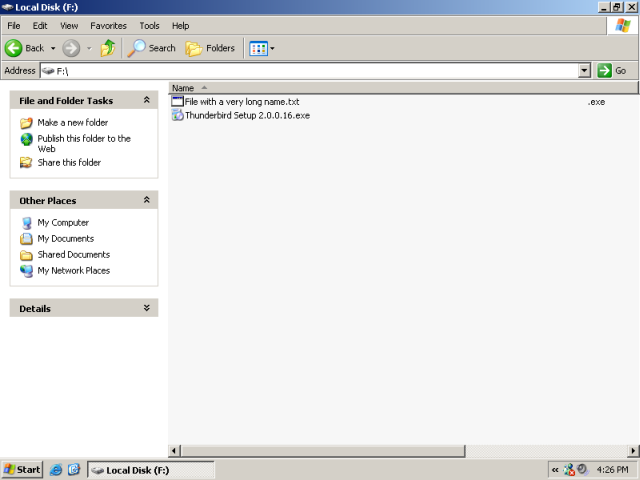Click the second Quick Launch icon
This screenshot has height=480, width=640.
[74, 470]
